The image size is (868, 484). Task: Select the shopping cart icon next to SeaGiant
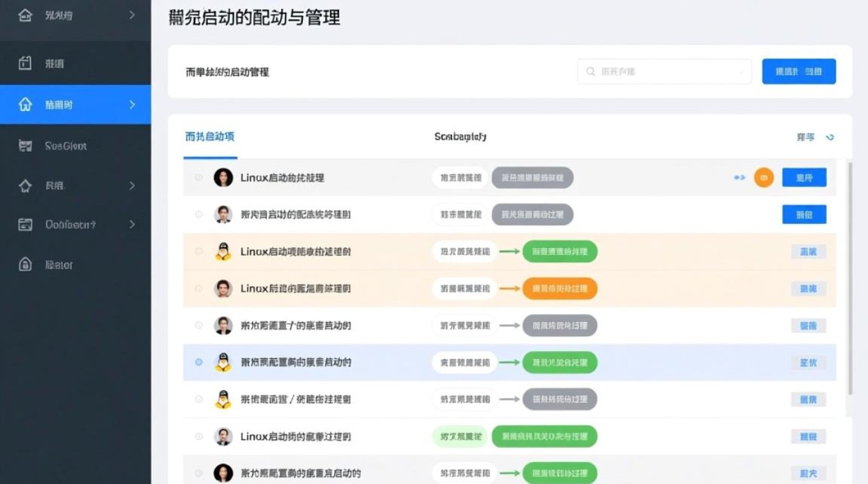[24, 146]
